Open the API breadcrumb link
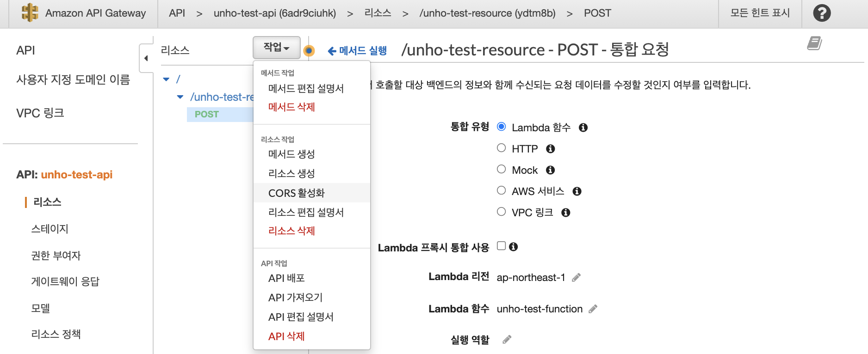Image resolution: width=868 pixels, height=354 pixels. pos(177,13)
